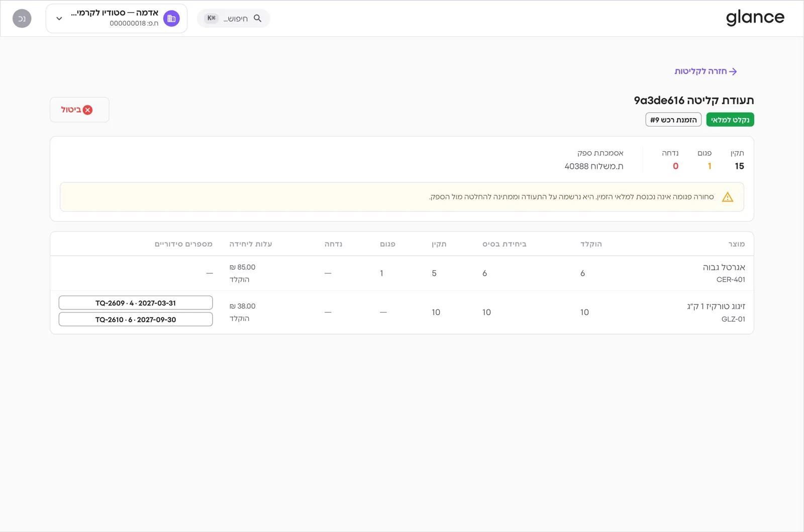Image resolution: width=804 pixels, height=532 pixels.
Task: Click the תקין value 5 for אגרטל גבוה
Action: point(434,273)
